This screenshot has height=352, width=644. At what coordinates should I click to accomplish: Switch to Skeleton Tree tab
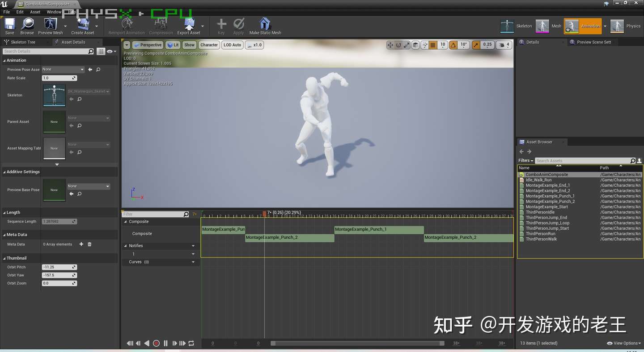23,42
